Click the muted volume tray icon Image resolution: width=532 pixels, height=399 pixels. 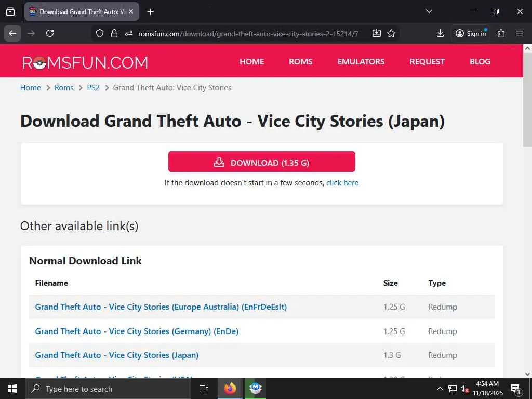(x=464, y=389)
